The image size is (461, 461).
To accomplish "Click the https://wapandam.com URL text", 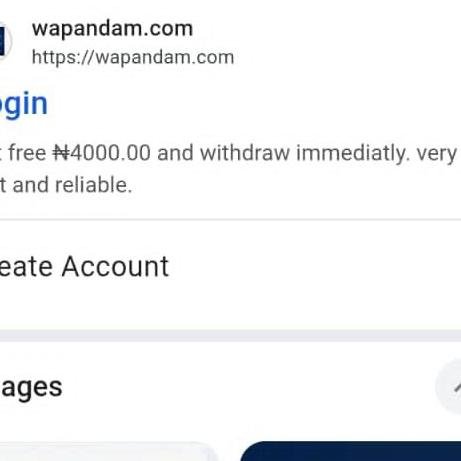I will click(133, 57).
